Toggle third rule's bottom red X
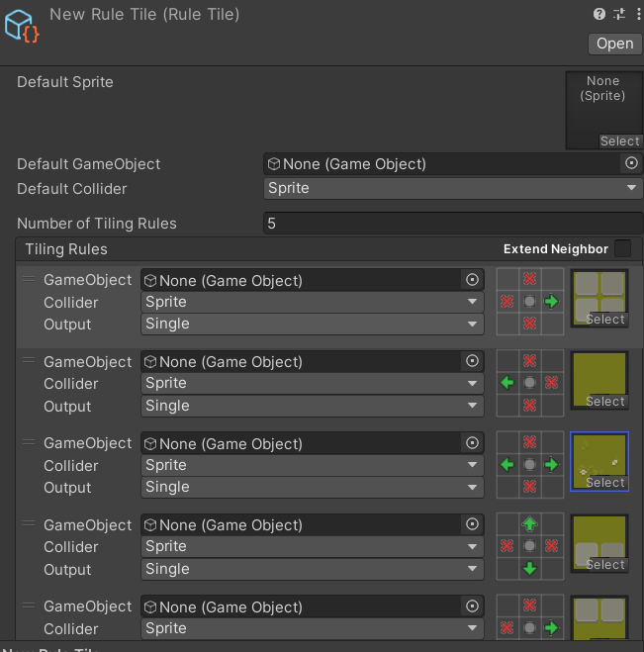 point(529,487)
